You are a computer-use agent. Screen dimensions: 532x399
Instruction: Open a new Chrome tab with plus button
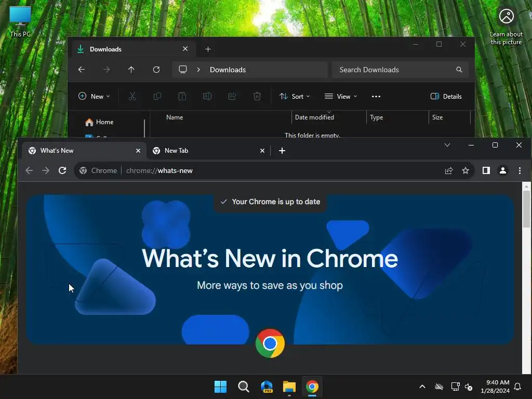point(282,151)
